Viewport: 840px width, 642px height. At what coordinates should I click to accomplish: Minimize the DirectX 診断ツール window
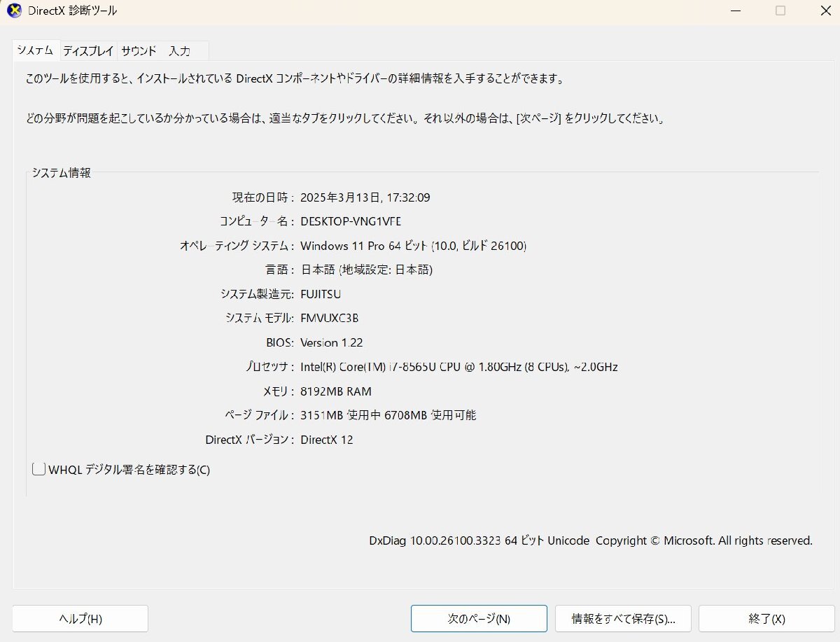[735, 11]
